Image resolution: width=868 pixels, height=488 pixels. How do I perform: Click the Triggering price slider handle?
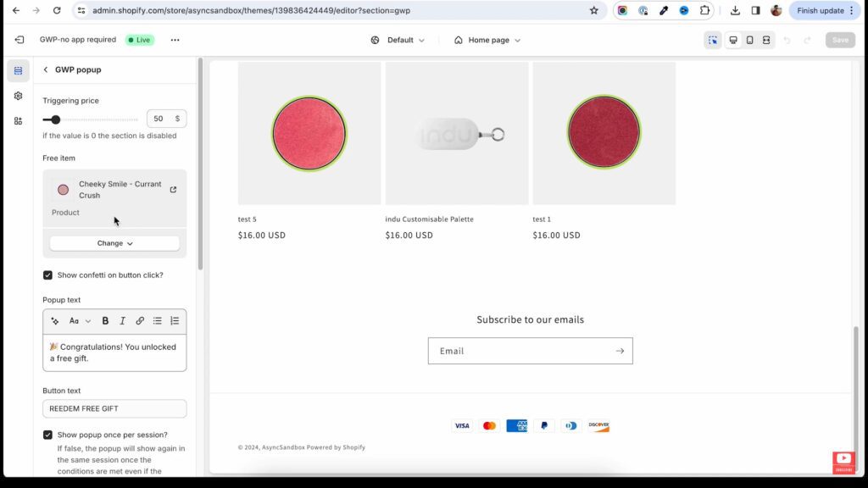click(x=56, y=119)
